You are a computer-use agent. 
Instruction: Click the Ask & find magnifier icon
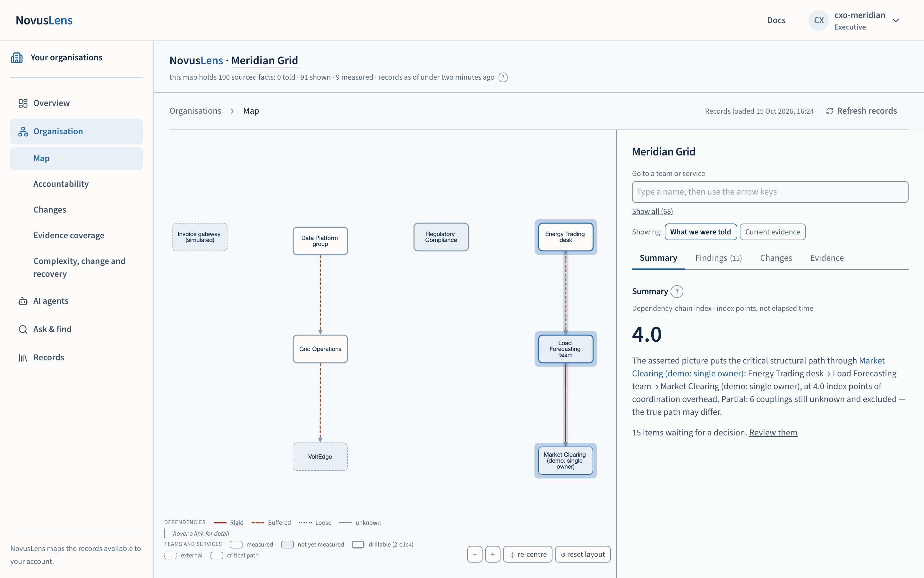pyautogui.click(x=23, y=329)
